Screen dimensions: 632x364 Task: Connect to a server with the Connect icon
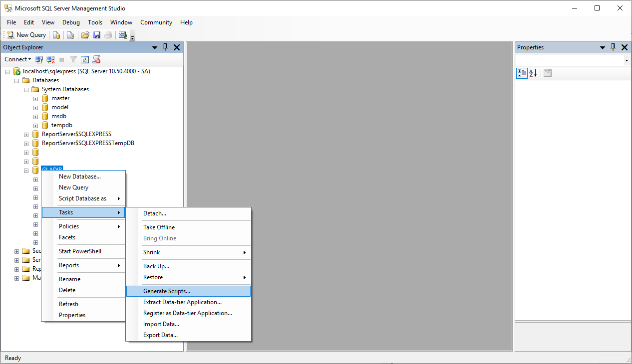coord(39,59)
